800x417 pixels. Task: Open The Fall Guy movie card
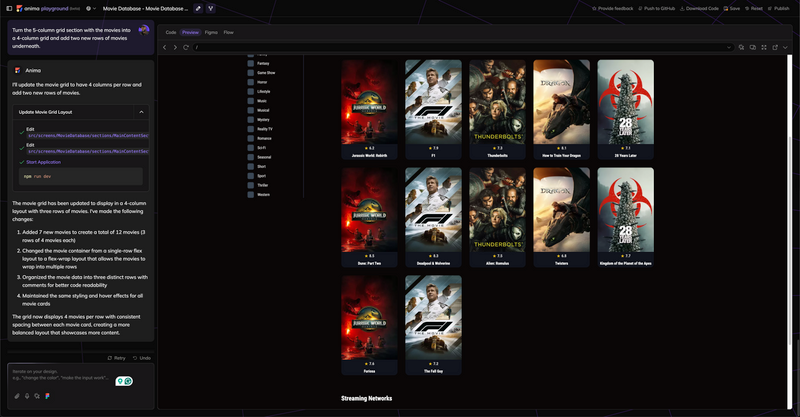(x=433, y=325)
